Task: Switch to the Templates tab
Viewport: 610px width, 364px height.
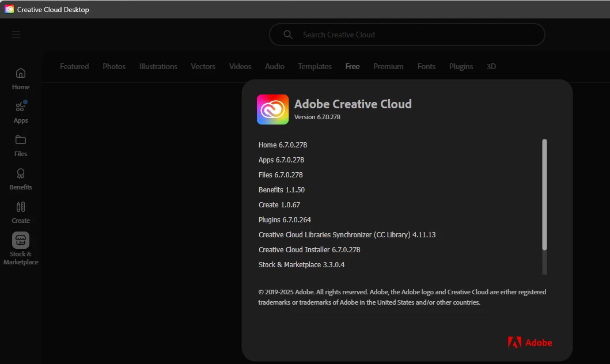Action: (x=315, y=66)
